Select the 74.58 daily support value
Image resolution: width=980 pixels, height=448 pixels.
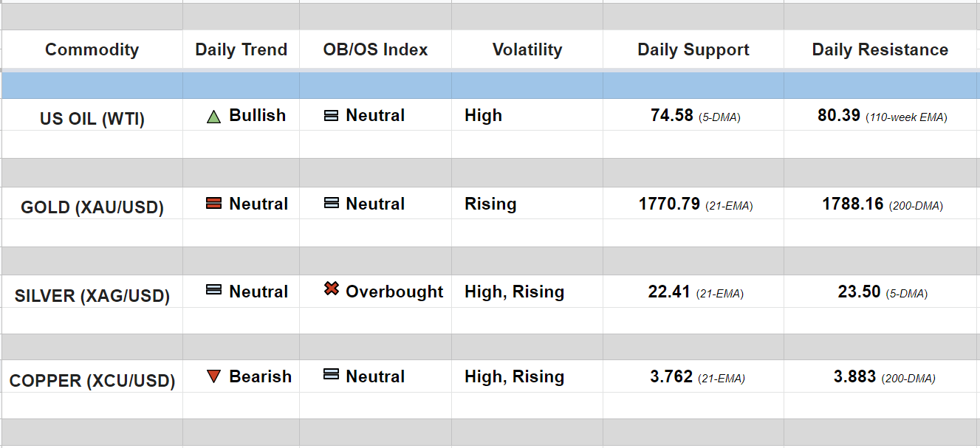[x=672, y=116]
